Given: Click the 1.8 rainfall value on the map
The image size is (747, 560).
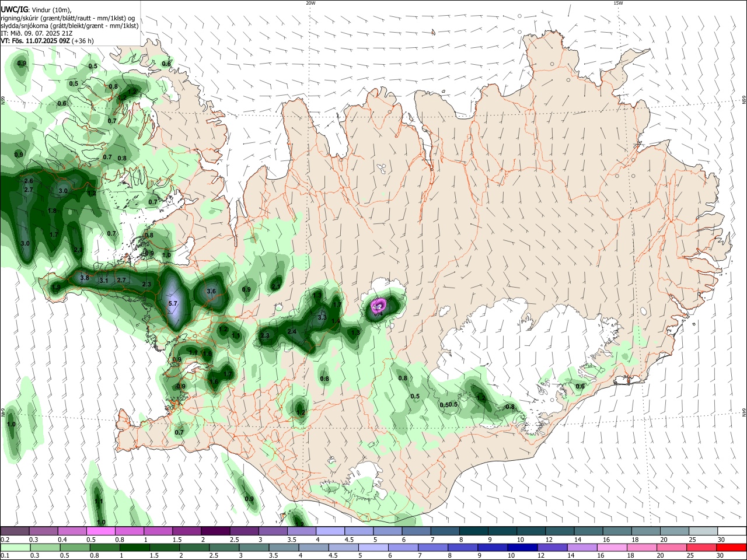Looking at the screenshot, I should coord(52,211).
